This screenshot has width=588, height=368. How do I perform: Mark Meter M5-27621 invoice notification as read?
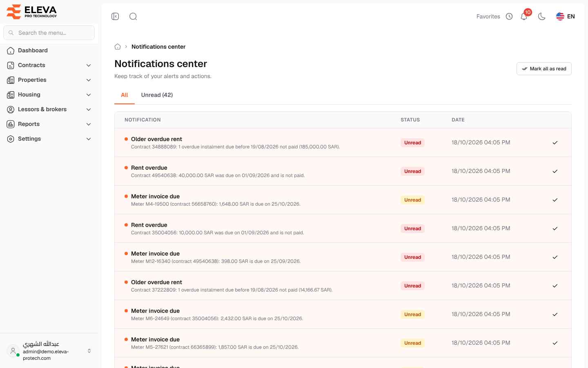point(555,343)
